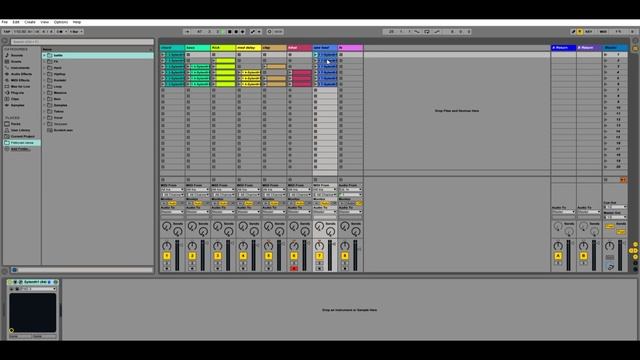Click the transport Play button
The height and width of the screenshot is (360, 640).
coord(223,31)
